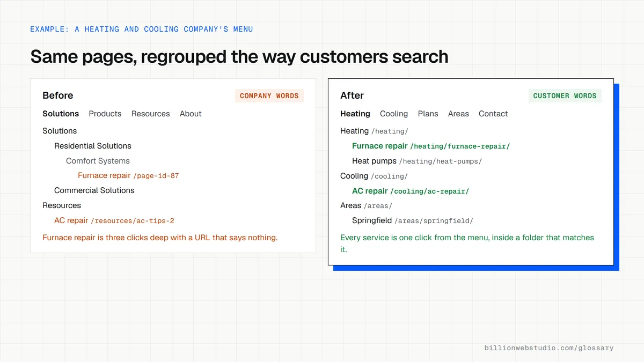Click the title "Same pages, regrouped the way customers search"
This screenshot has height=362, width=644.
[239, 56]
